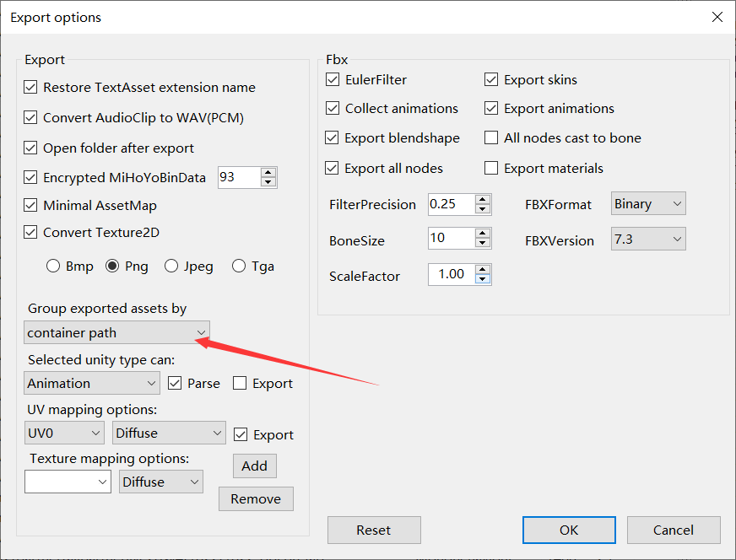Decrease BoneSize with the down arrow
The height and width of the screenshot is (560, 736).
point(483,243)
